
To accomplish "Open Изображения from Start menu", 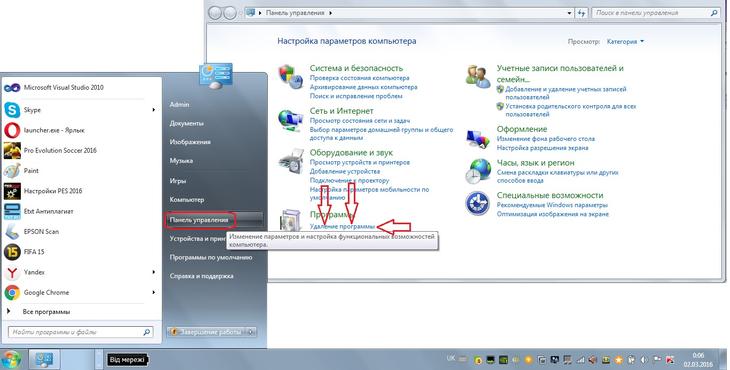I will (x=190, y=142).
